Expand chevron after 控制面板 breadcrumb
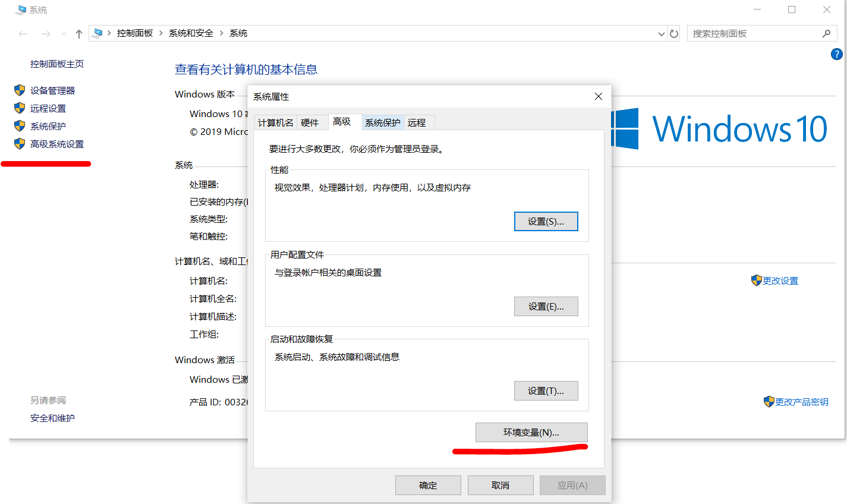The width and height of the screenshot is (847, 504). (x=160, y=33)
